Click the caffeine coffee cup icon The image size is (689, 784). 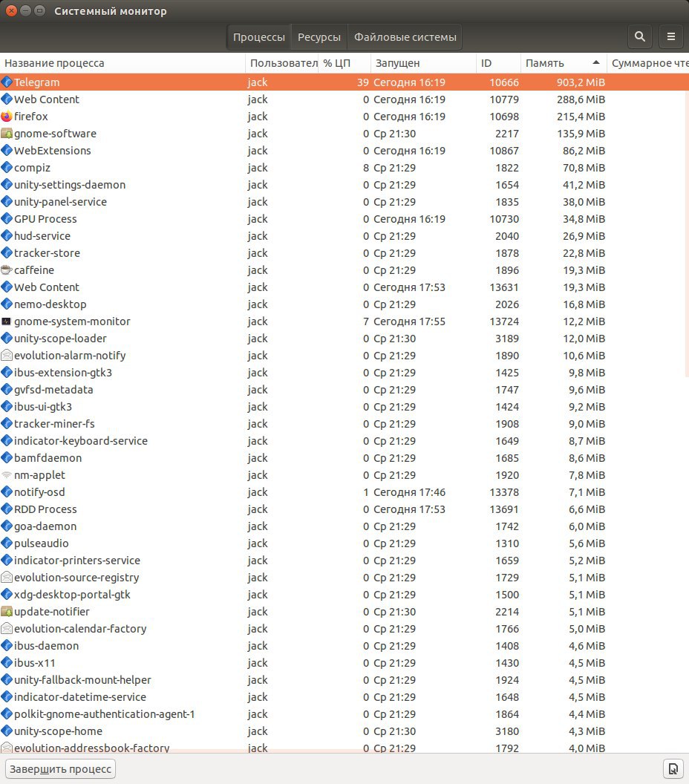point(7,270)
